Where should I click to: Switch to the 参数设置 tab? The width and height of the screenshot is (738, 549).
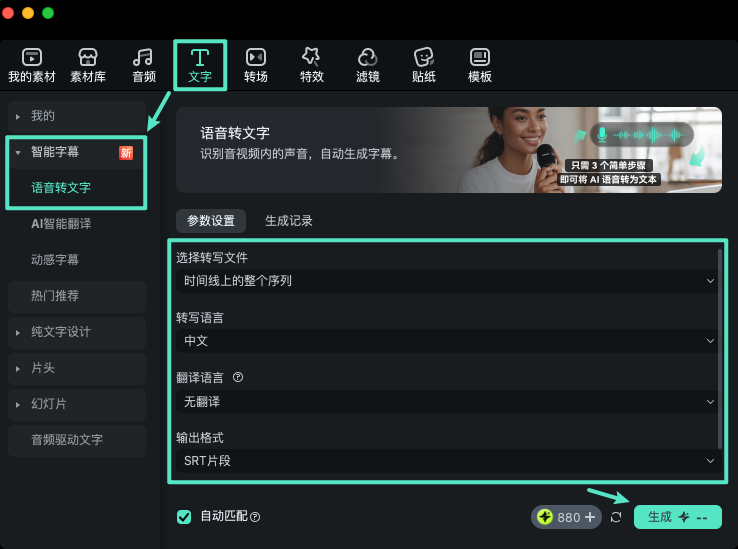pos(211,220)
